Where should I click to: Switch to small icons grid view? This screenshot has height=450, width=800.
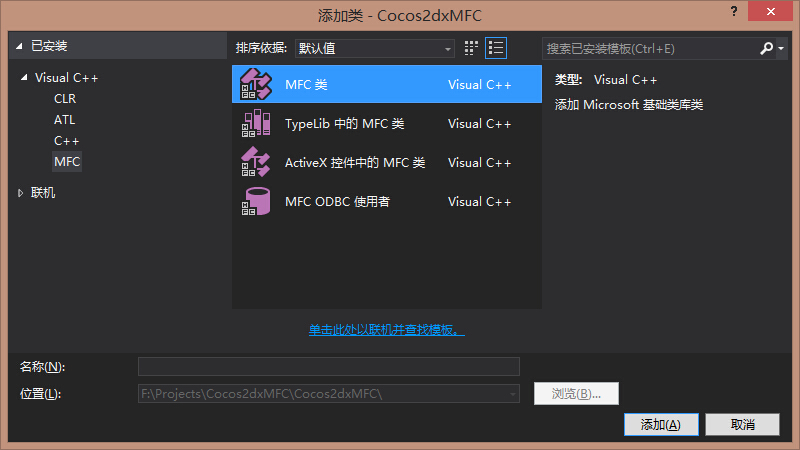coord(471,48)
